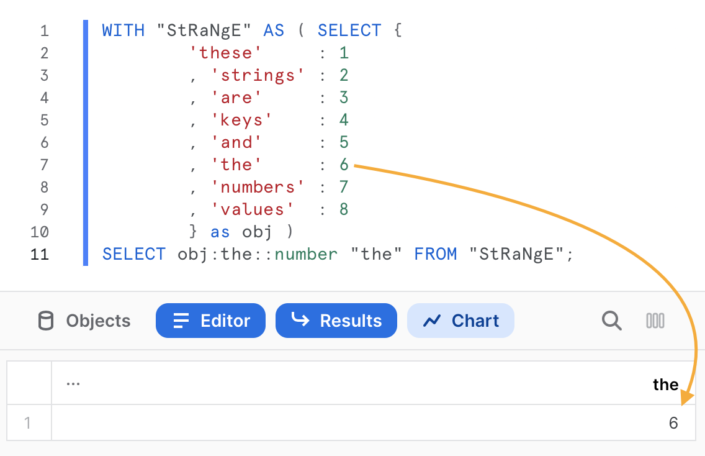Click the search magnifier icon
Image resolution: width=705 pixels, height=456 pixels.
(x=611, y=321)
